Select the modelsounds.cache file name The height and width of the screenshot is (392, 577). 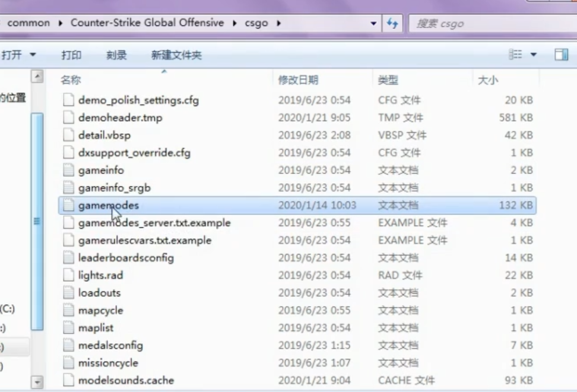click(x=126, y=380)
